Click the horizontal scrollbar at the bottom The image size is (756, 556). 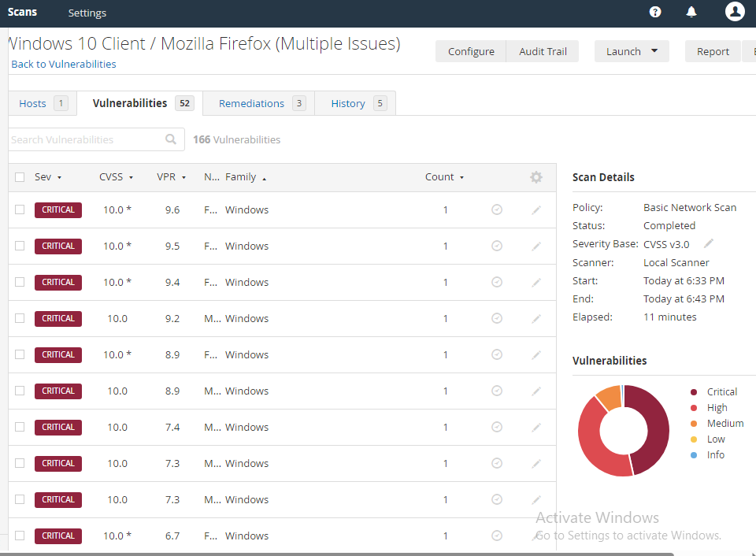point(337,554)
